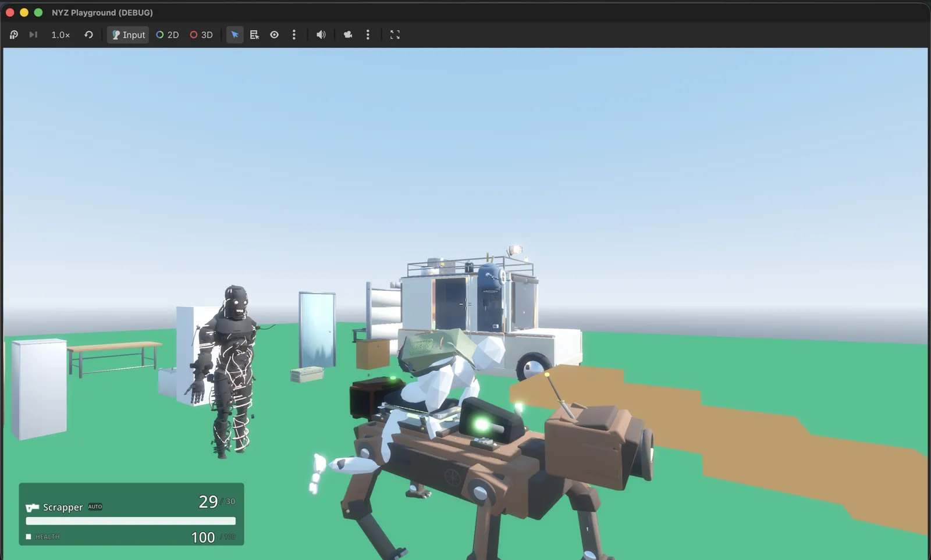Reset game speed with the circular arrow icon
Image resolution: width=931 pixels, height=560 pixels.
click(x=88, y=35)
